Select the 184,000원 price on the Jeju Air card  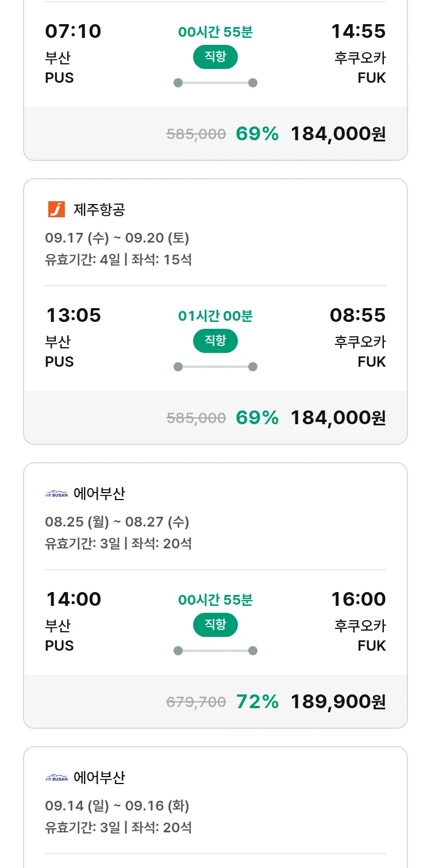tap(338, 417)
